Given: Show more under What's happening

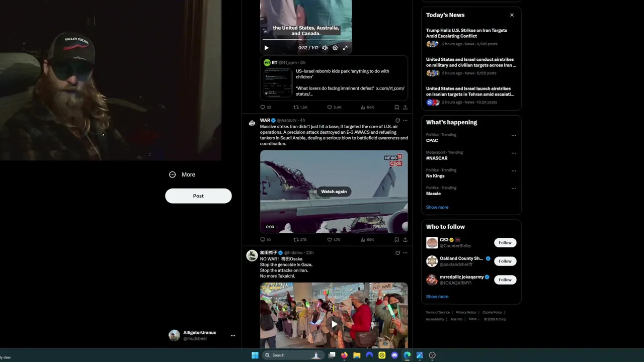Looking at the screenshot, I should 437,207.
